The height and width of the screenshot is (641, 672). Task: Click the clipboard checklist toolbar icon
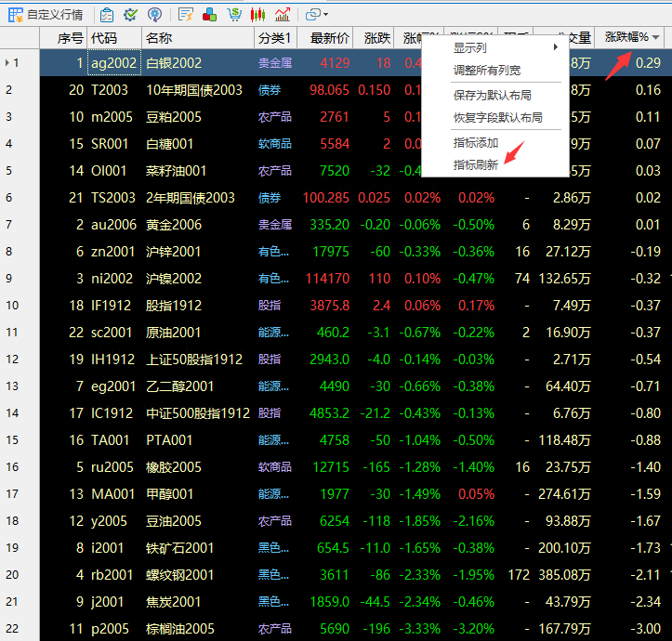(x=107, y=15)
